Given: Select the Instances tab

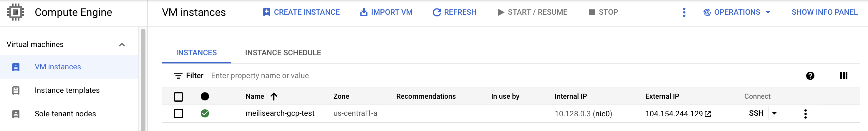Looking at the screenshot, I should (x=196, y=53).
